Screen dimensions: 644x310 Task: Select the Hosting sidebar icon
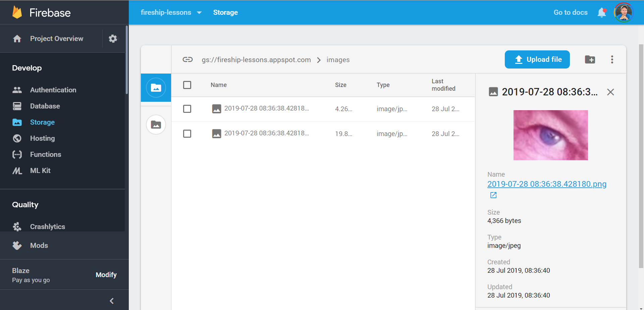point(17,138)
